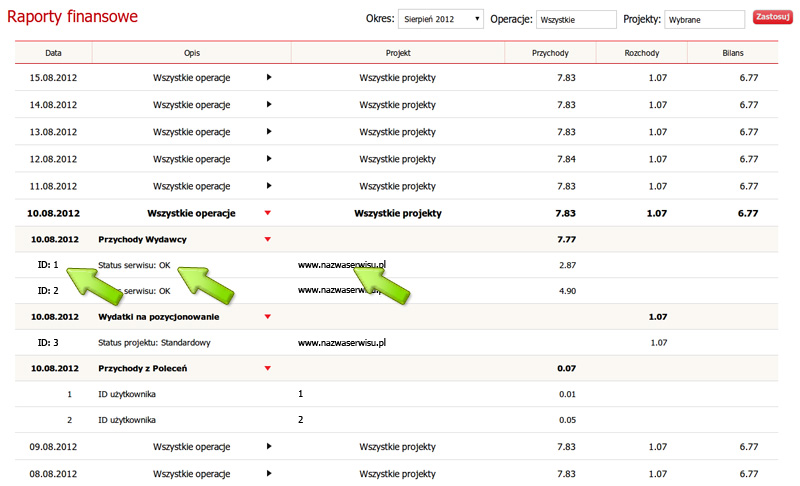Open www.nazwaserwisu.pl link for ID: 1

click(x=342, y=265)
